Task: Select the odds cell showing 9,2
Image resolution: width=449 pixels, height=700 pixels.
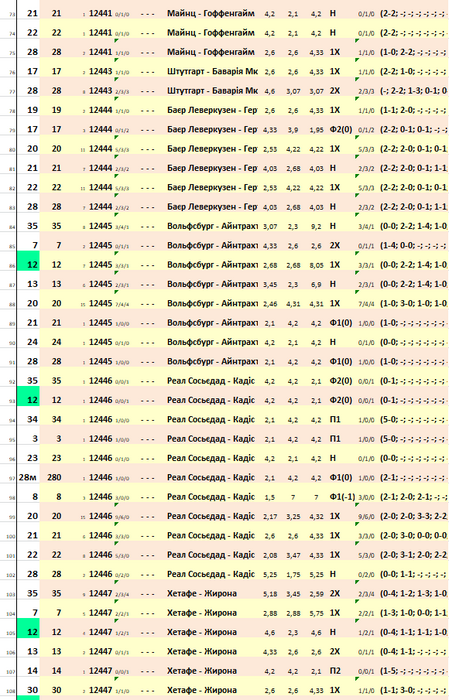Action: click(x=316, y=226)
